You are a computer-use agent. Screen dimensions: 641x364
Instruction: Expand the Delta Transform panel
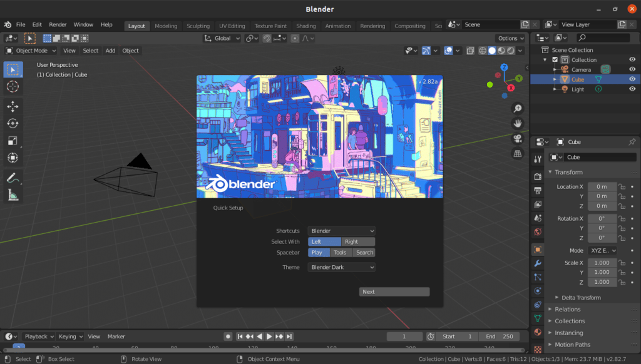[x=580, y=298]
